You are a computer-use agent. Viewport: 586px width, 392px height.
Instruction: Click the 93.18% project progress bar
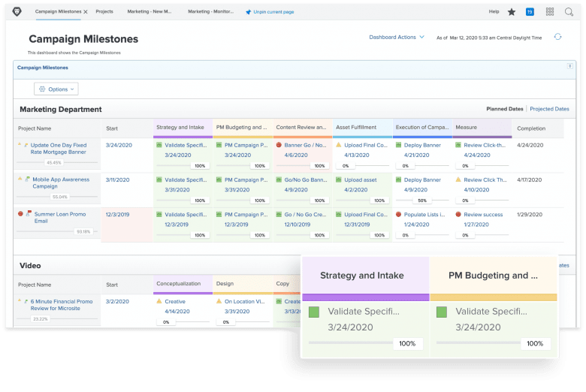pos(57,232)
